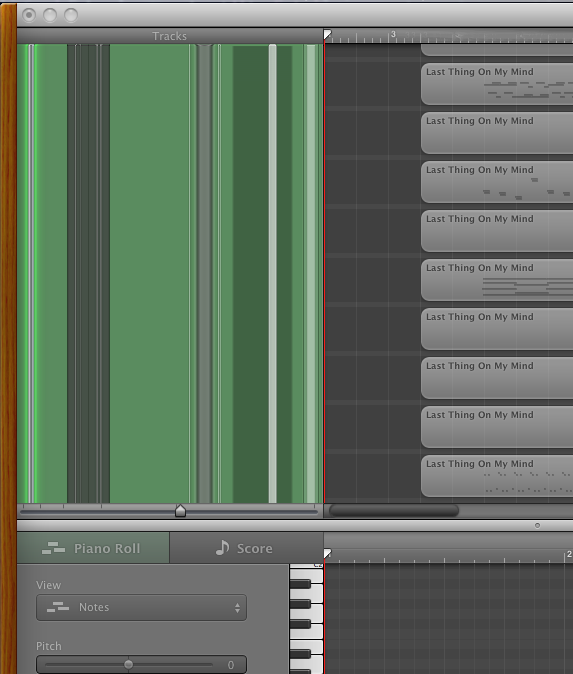Click the Pitch value field showing 0
The image size is (573, 674).
[231, 665]
